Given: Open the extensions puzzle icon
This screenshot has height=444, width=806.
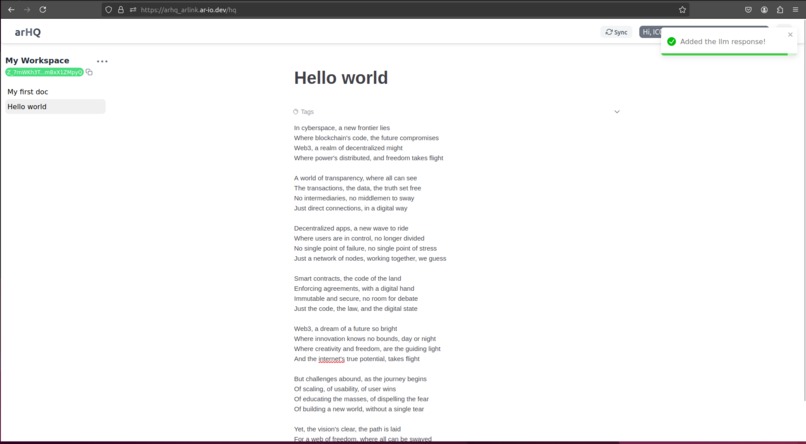Looking at the screenshot, I should [x=780, y=9].
